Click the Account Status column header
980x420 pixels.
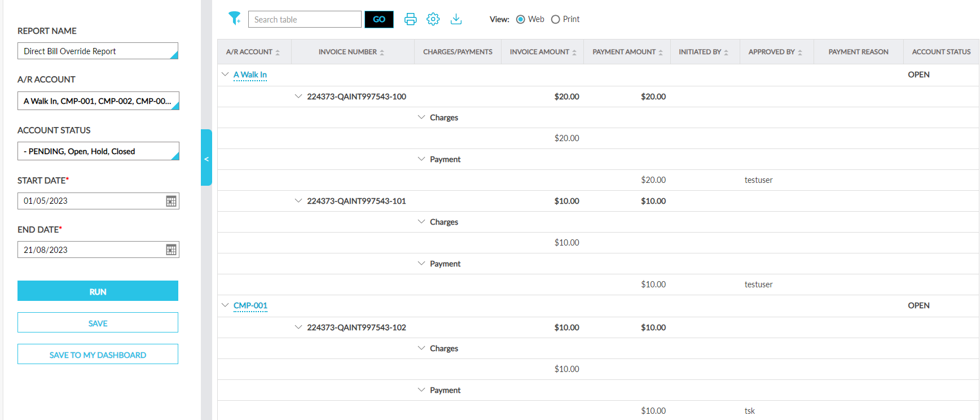(x=941, y=52)
